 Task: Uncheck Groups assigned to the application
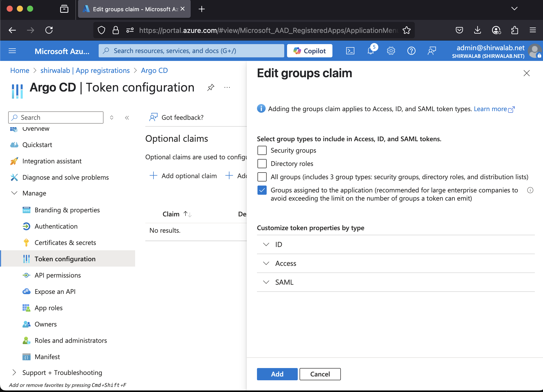(x=262, y=190)
